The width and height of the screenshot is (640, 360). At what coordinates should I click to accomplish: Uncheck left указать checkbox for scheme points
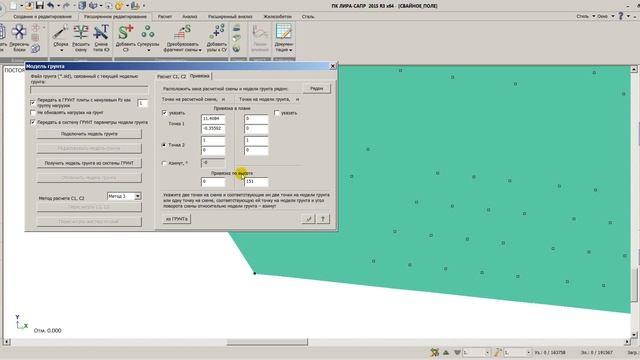(x=164, y=113)
